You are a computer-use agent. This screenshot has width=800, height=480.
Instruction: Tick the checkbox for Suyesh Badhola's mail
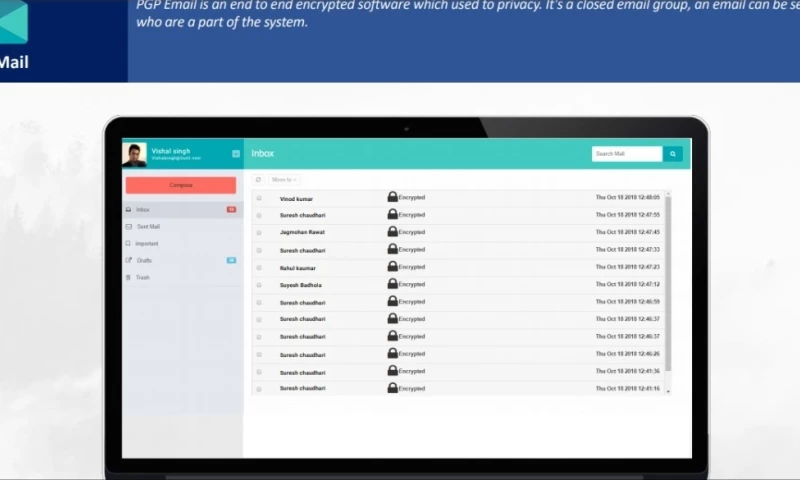click(x=259, y=285)
